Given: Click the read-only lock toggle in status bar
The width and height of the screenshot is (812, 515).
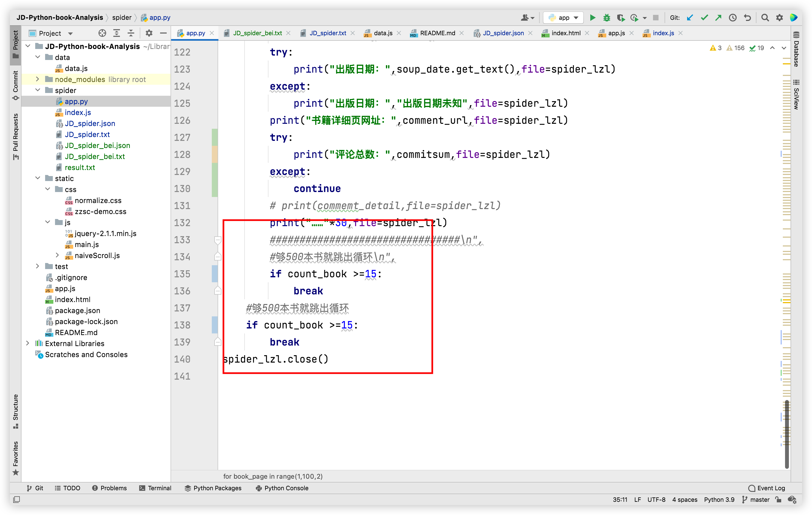Looking at the screenshot, I should point(778,500).
